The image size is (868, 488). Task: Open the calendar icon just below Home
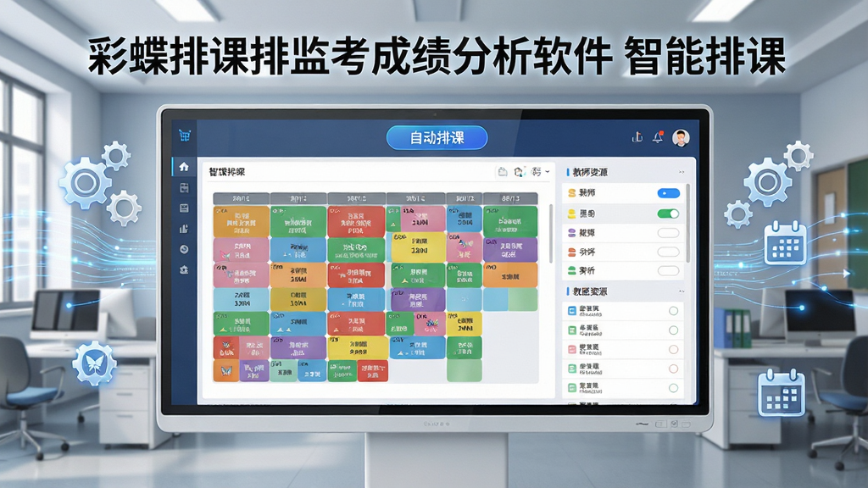pyautogui.click(x=184, y=188)
